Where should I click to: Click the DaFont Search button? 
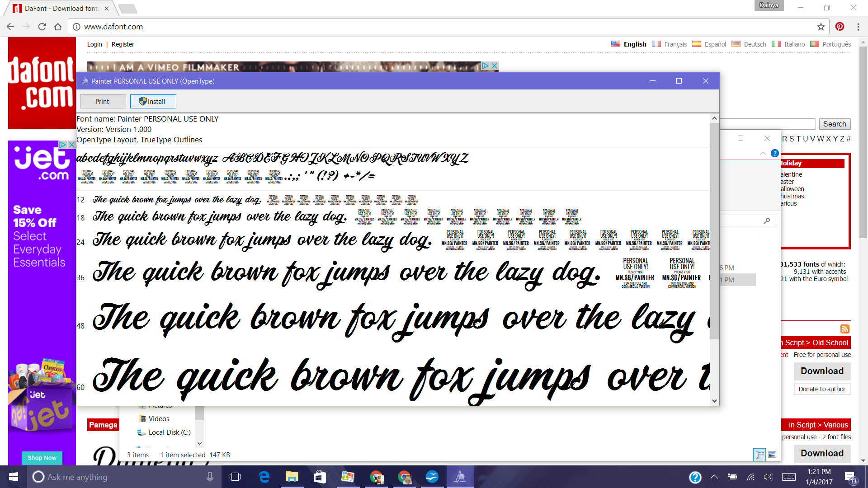coord(834,124)
